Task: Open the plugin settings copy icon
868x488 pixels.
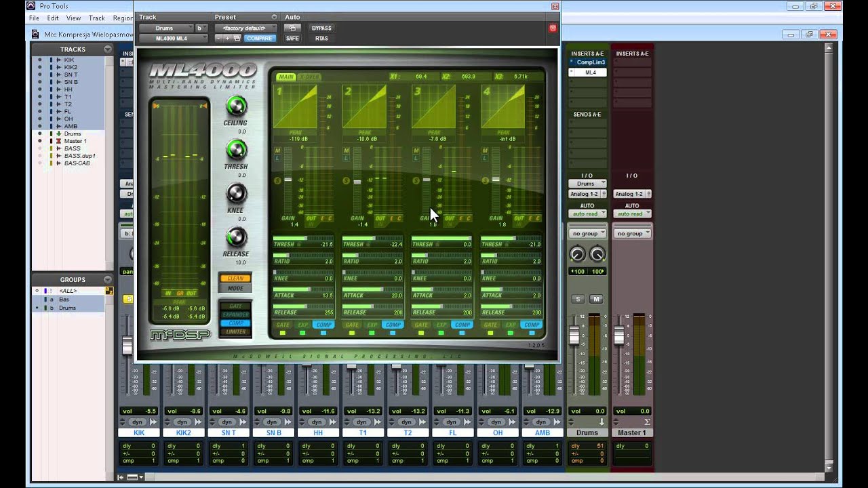Action: pyautogui.click(x=237, y=39)
